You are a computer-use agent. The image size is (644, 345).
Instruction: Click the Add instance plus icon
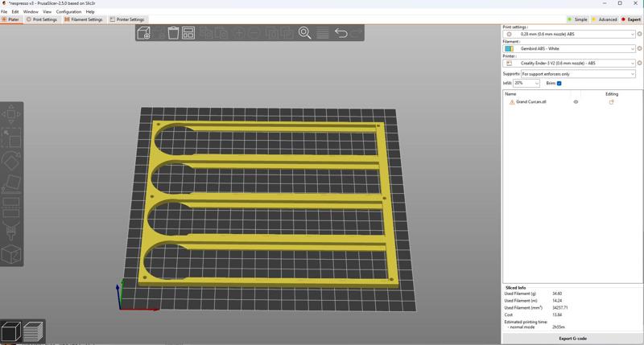coord(239,33)
